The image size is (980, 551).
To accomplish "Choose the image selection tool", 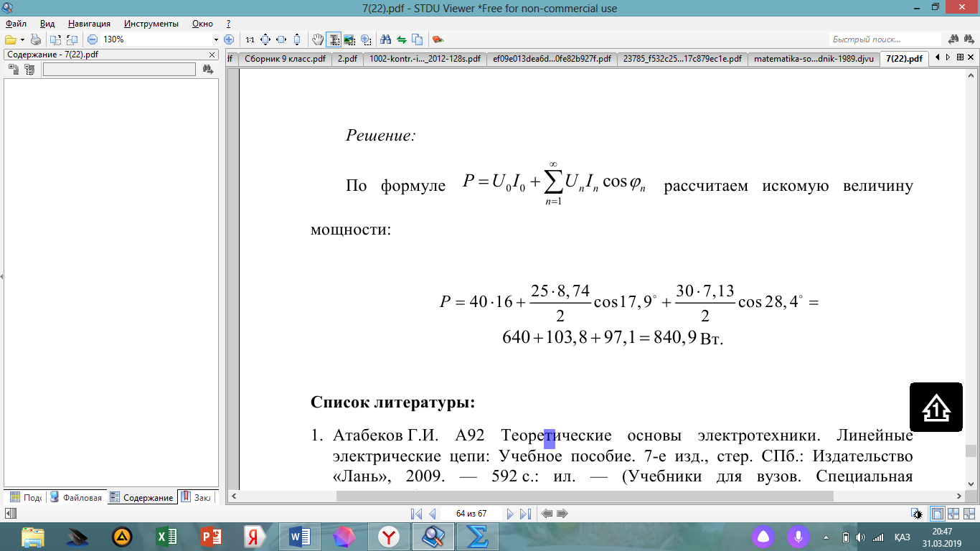I will 349,39.
